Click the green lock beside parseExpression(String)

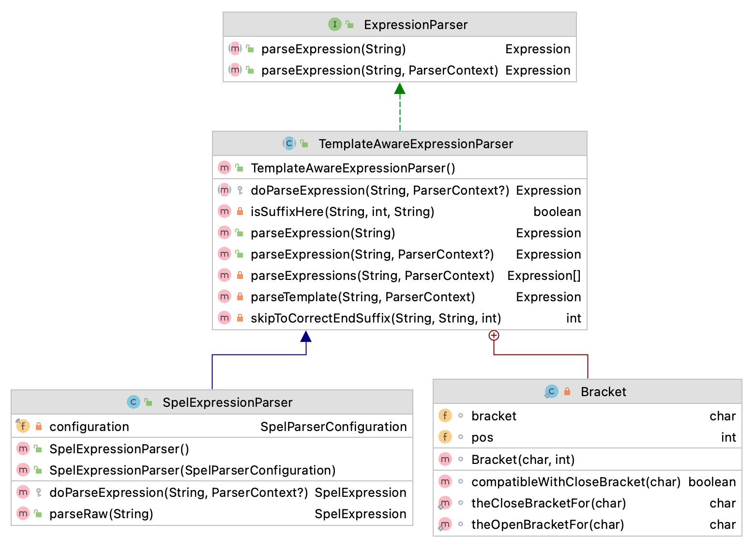click(x=240, y=232)
